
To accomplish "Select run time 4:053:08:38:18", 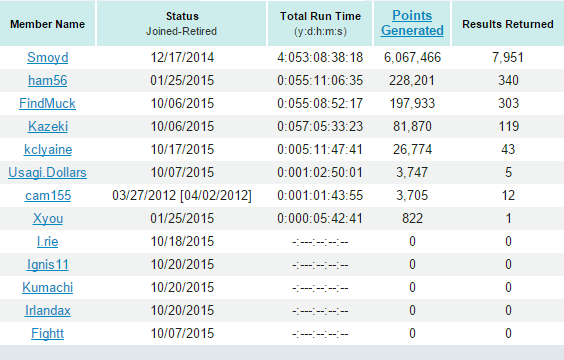I will 320,58.
